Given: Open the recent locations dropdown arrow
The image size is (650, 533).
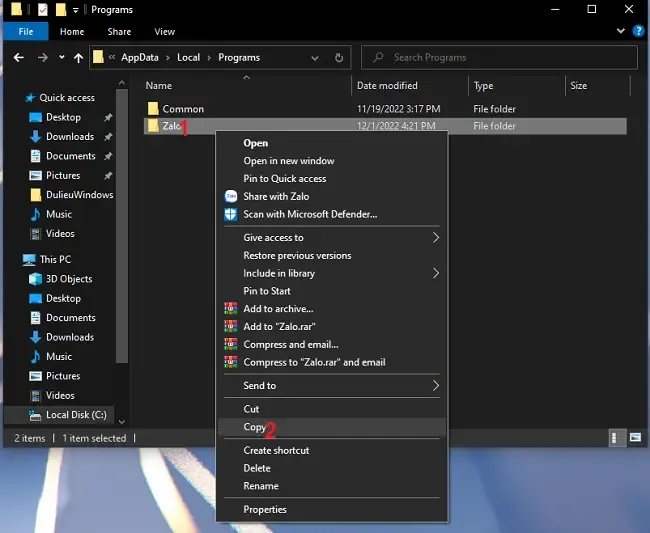Looking at the screenshot, I should tap(62, 58).
